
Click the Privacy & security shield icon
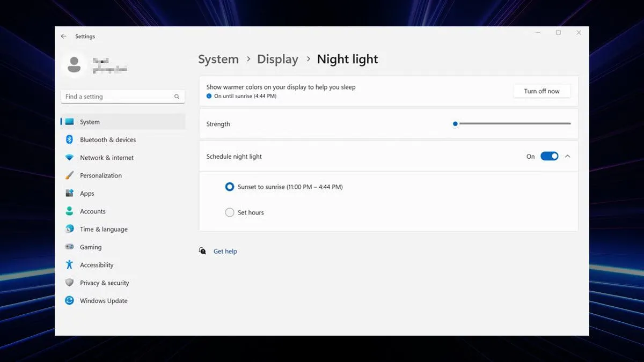pos(69,283)
